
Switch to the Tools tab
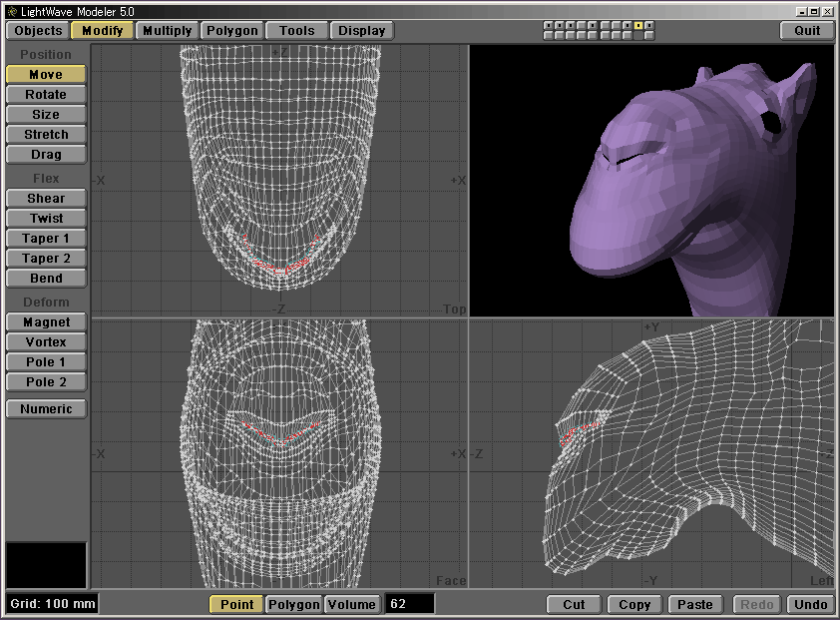click(x=296, y=30)
